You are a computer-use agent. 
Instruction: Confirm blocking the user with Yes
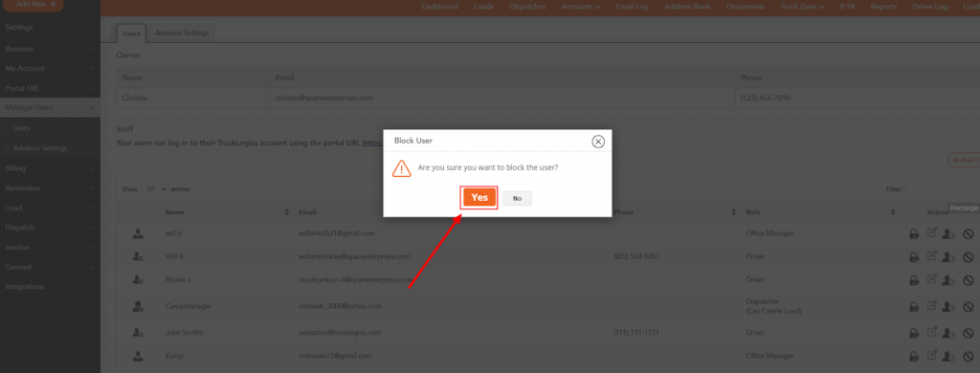point(479,197)
